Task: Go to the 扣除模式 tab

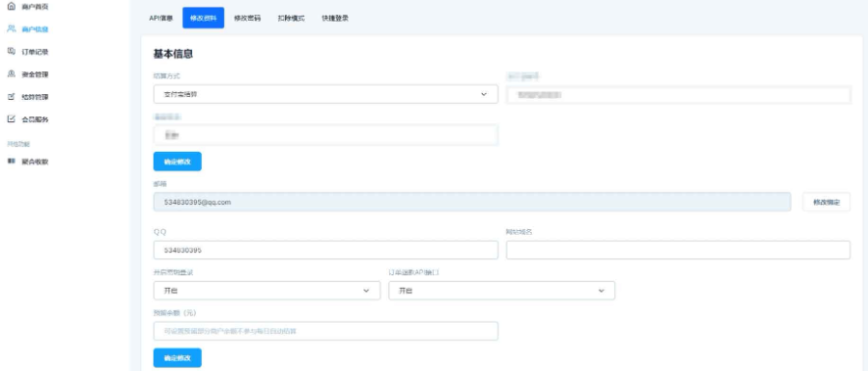Action: pyautogui.click(x=291, y=18)
